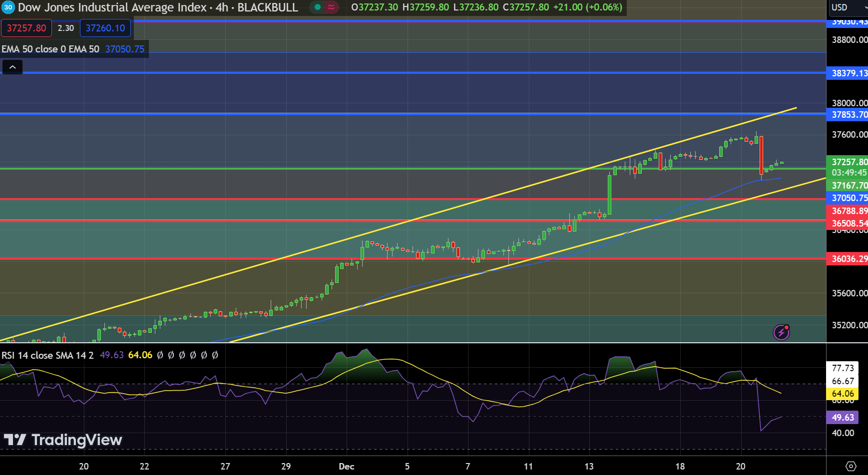Viewport: 868px width, 475px height.
Task: Click the 2.30 spread value
Action: (66, 28)
